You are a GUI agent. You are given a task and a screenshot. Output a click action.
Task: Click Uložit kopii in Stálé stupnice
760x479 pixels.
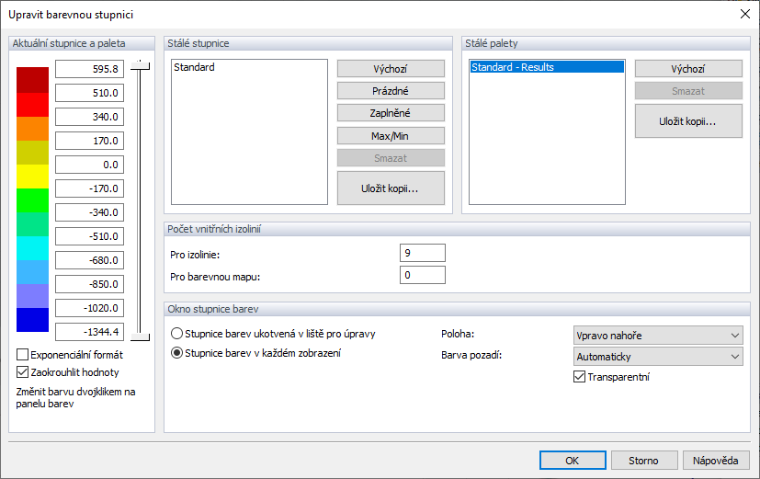click(391, 188)
